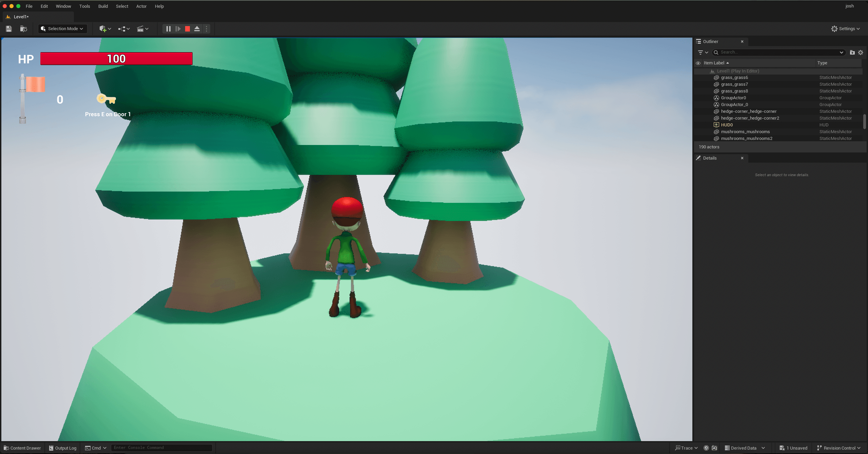Click the Save current level icon

click(x=9, y=29)
